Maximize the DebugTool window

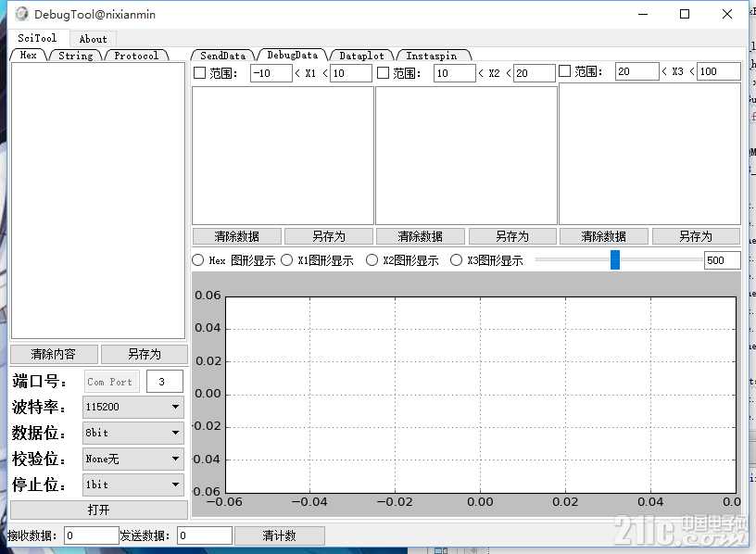pos(684,14)
